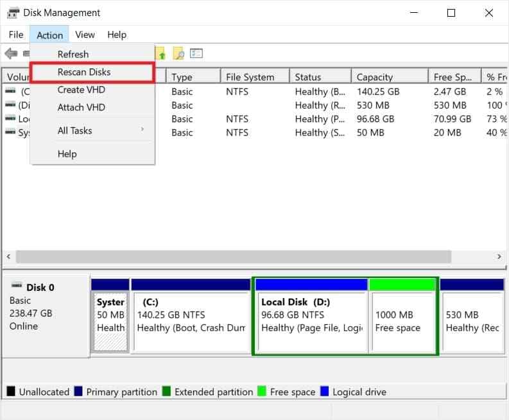Maximize the Disk Management window
This screenshot has height=420, width=509.
click(451, 13)
